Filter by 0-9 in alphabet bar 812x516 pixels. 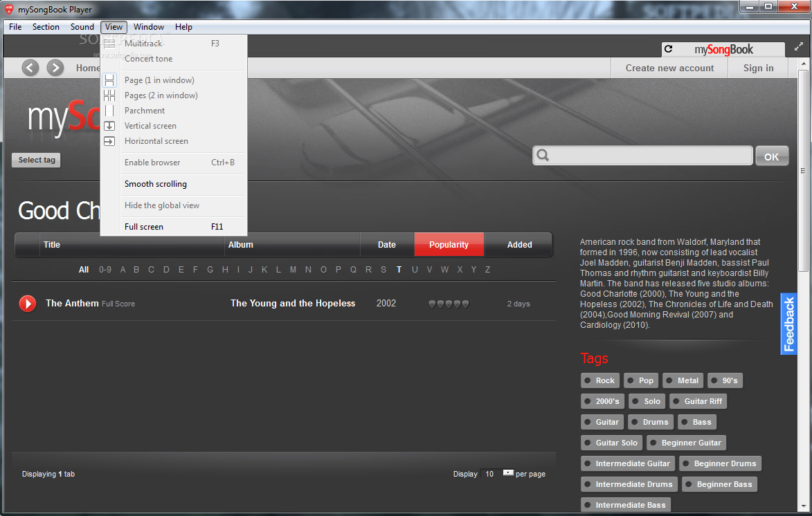(105, 270)
